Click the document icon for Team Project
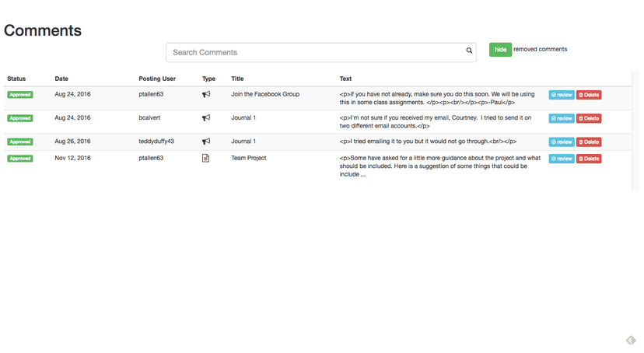The width and height of the screenshot is (644, 353). click(206, 158)
